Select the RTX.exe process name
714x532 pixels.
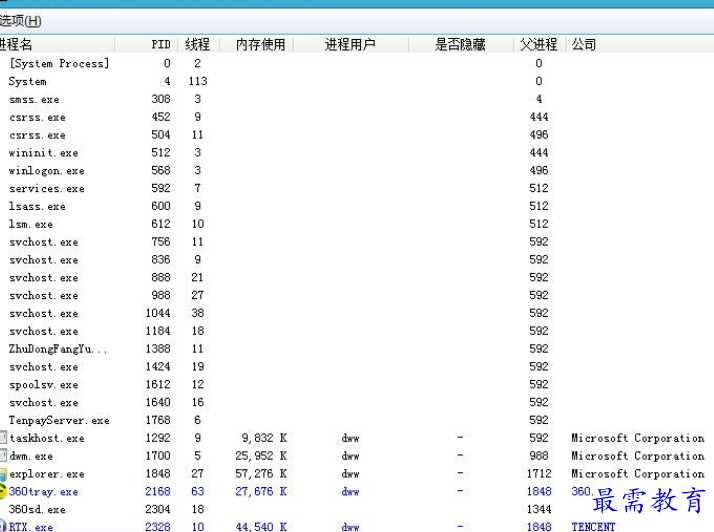(x=31, y=527)
